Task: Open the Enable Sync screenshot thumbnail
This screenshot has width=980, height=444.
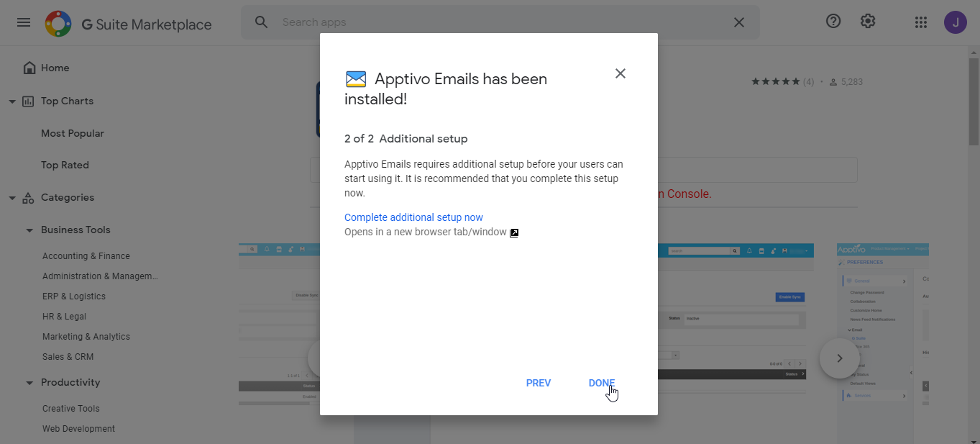Action: [736, 324]
